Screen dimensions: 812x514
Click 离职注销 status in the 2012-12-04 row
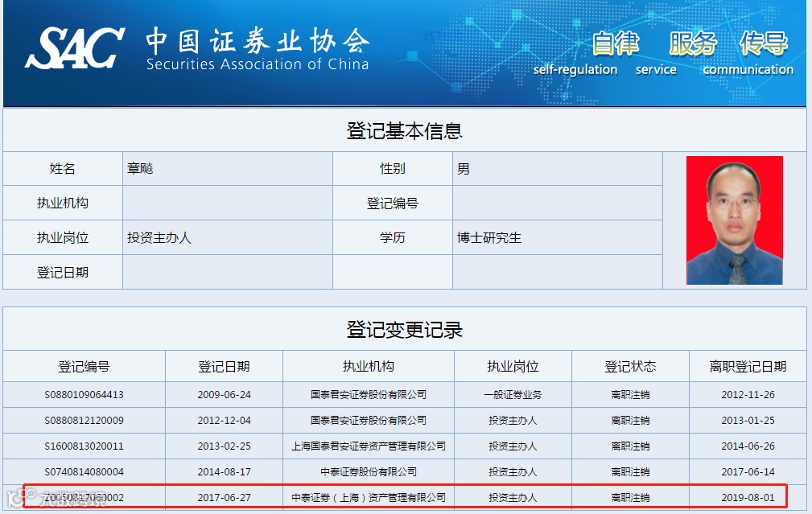[x=630, y=421]
